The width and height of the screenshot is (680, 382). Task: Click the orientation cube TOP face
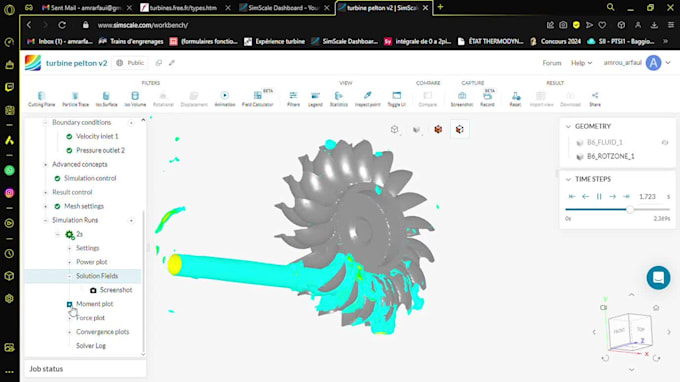[641, 329]
